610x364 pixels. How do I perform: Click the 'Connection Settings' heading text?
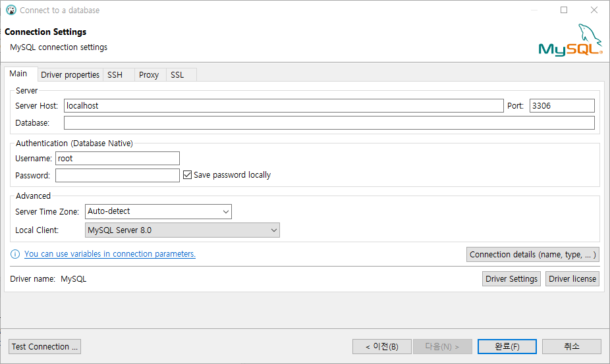pos(45,32)
